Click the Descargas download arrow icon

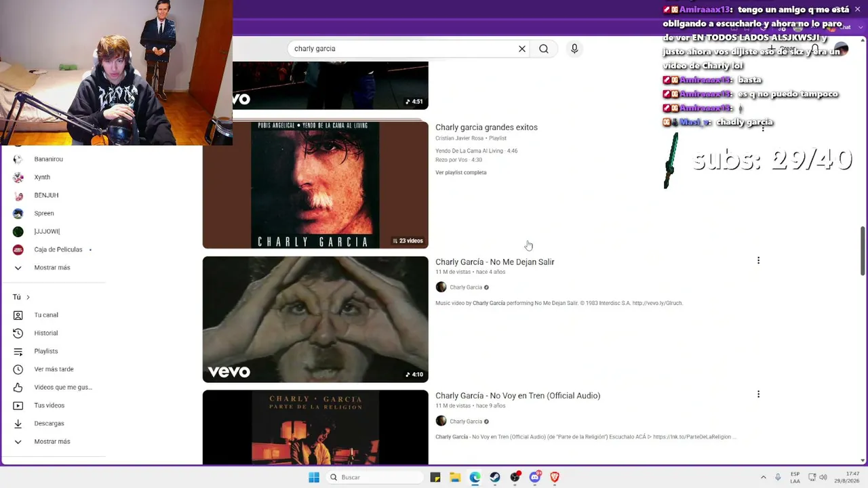[x=18, y=424]
